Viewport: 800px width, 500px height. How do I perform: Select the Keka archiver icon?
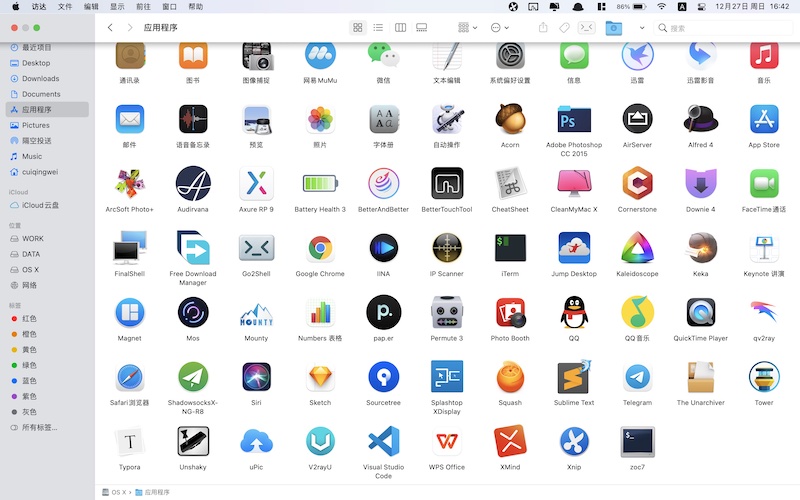click(701, 248)
